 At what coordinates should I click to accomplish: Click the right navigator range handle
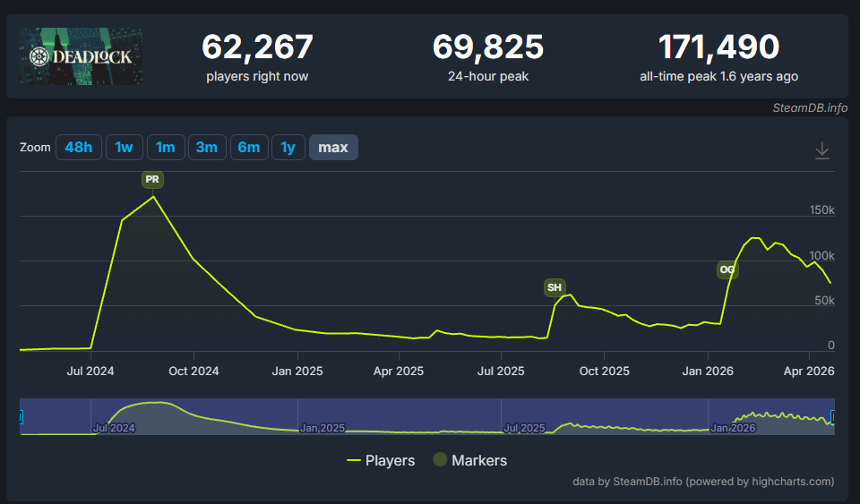832,417
